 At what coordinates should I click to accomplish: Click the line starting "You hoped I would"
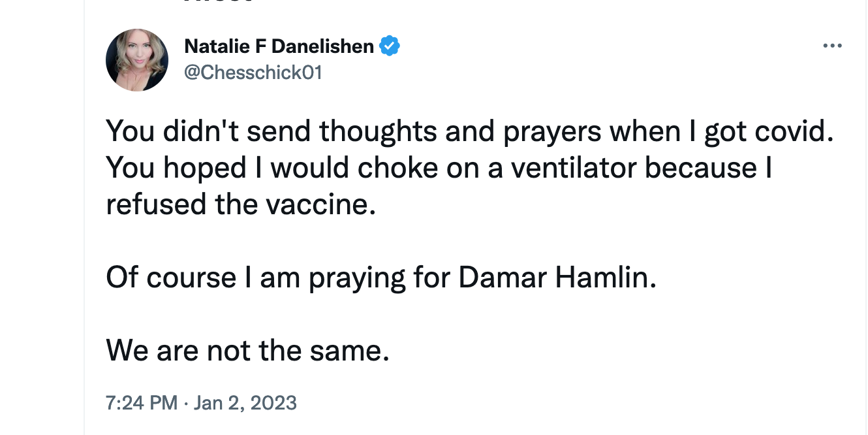tap(439, 169)
